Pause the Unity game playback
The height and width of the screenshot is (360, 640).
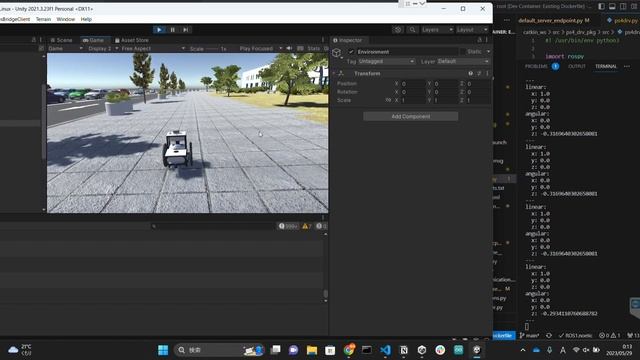point(173,30)
